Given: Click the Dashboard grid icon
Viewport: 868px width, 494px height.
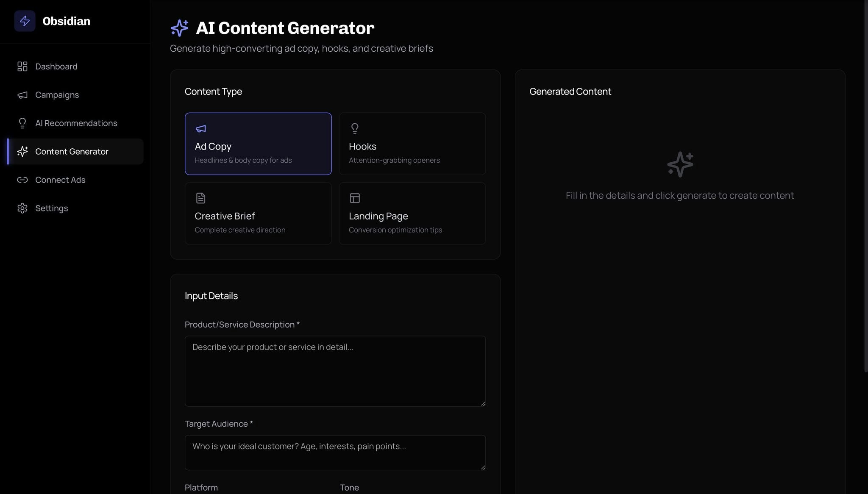Looking at the screenshot, I should (22, 67).
